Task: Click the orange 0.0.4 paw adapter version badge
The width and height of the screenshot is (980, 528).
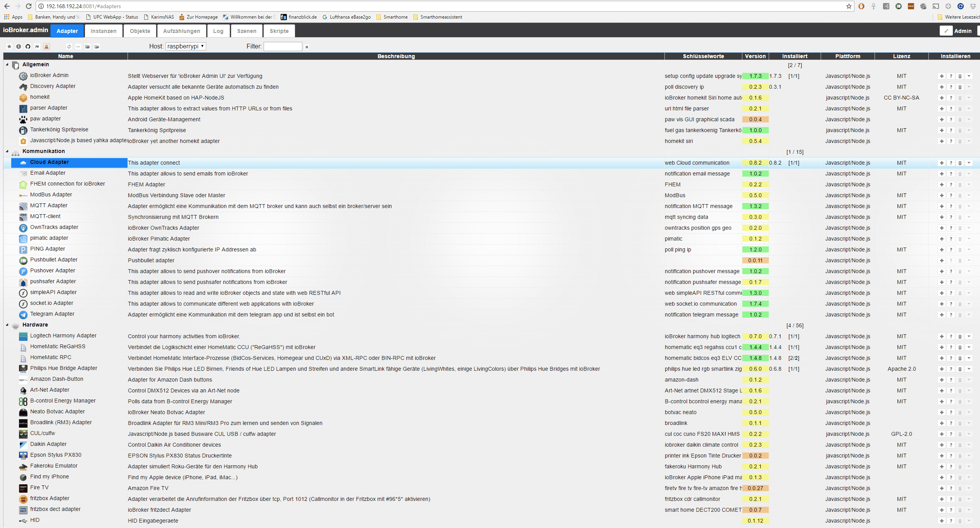Action: (x=755, y=119)
